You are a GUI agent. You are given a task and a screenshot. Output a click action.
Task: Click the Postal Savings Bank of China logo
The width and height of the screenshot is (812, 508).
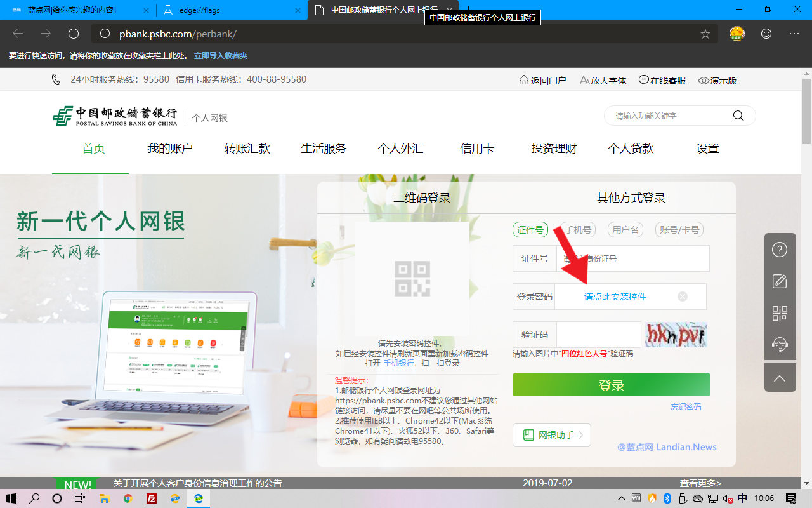point(115,116)
